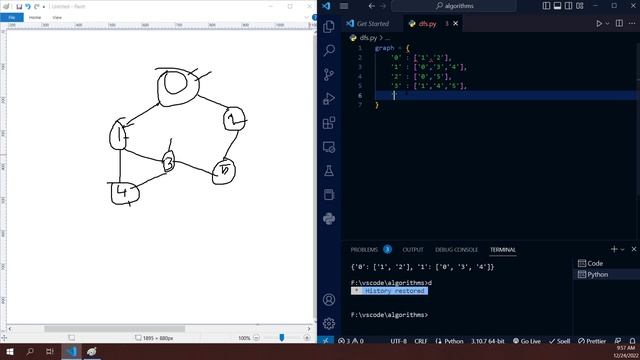Toggle the bottom panel layout
The height and width of the screenshot is (360, 640).
557,6
